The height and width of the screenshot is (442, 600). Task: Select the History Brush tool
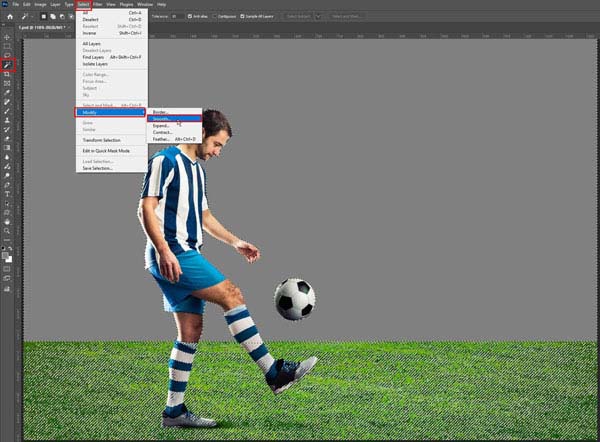(x=7, y=129)
